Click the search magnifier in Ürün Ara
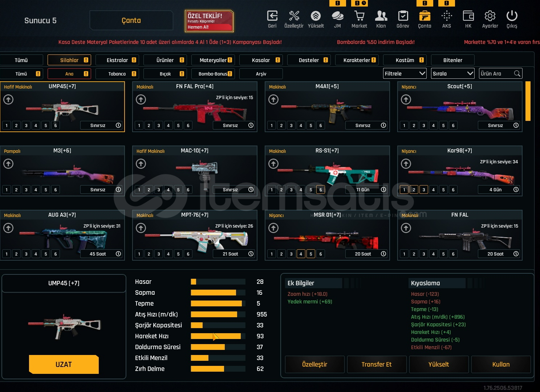The width and height of the screenshot is (540, 392). point(517,74)
